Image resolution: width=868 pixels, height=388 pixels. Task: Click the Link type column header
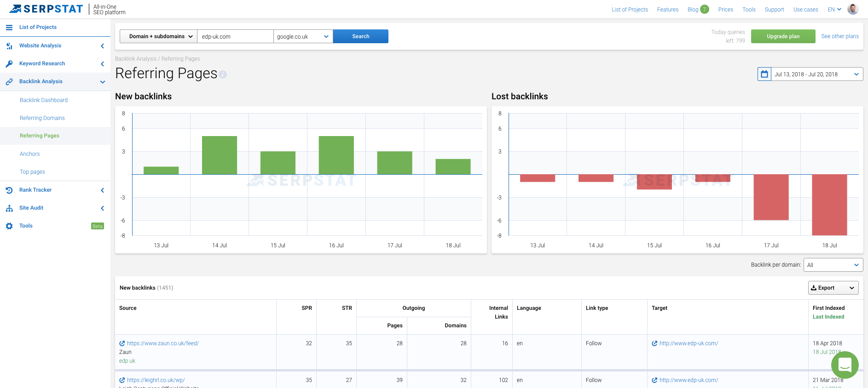click(597, 308)
